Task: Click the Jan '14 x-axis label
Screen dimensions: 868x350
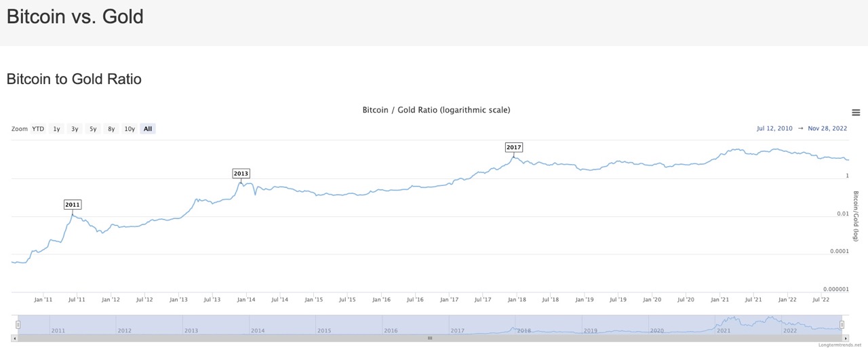Action: coord(245,299)
